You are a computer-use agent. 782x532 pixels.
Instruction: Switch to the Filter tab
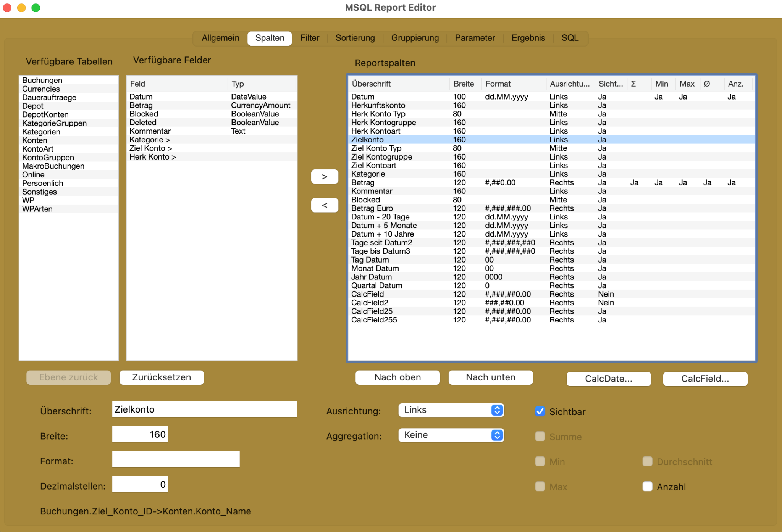[310, 38]
